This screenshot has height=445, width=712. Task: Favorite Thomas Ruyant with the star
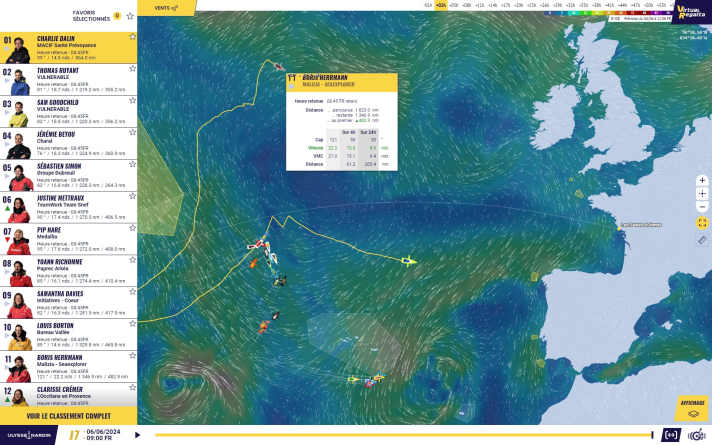click(x=132, y=69)
